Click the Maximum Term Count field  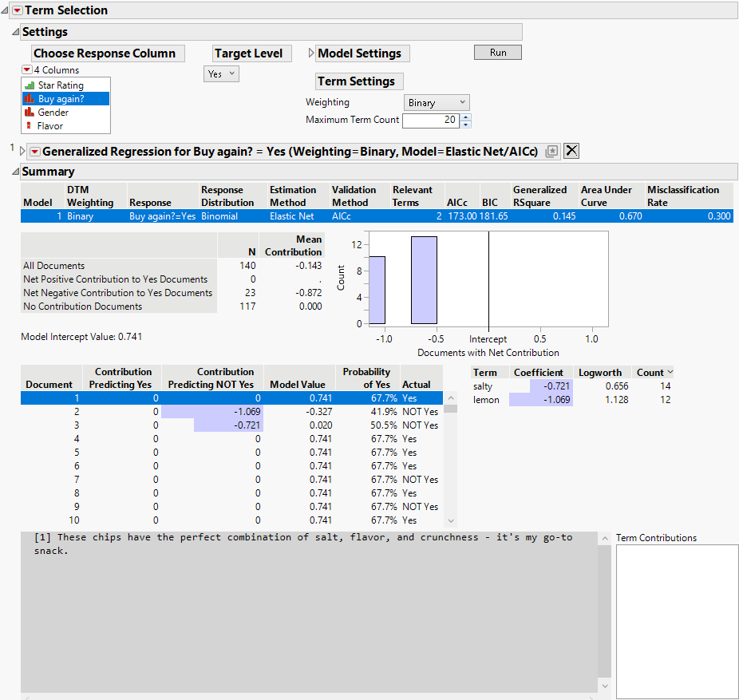(430, 121)
